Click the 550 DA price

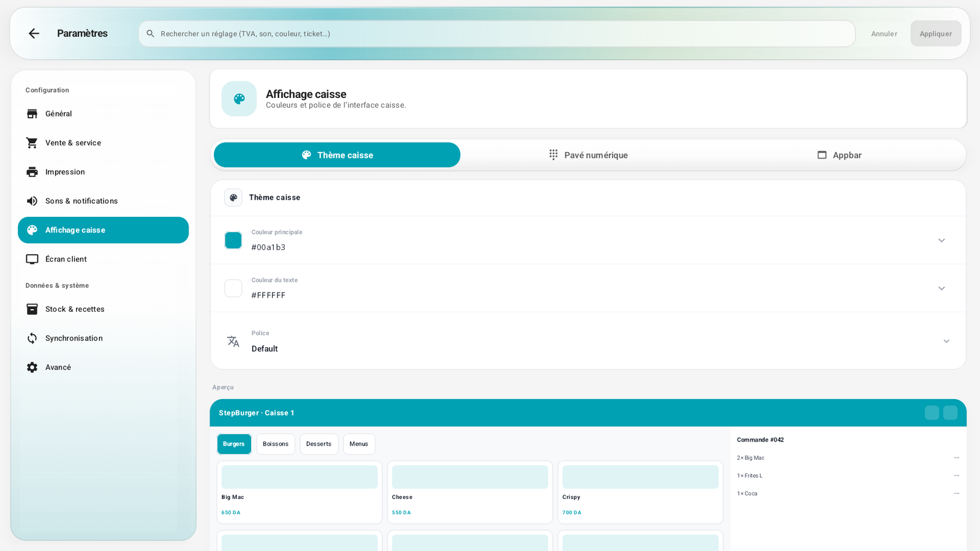[x=401, y=512]
